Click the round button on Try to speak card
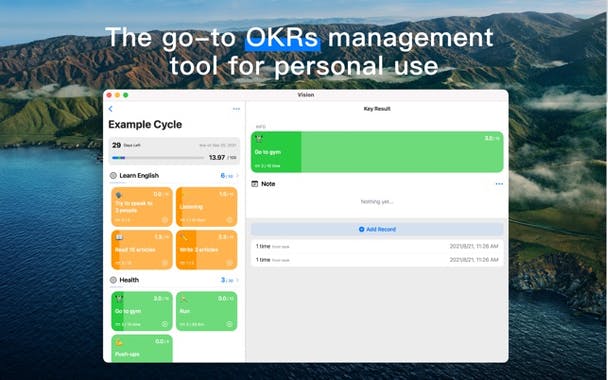This screenshot has height=380, width=608. coord(165,220)
